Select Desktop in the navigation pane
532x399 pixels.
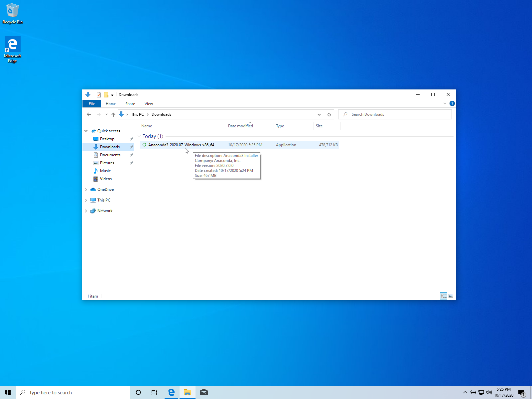click(107, 139)
